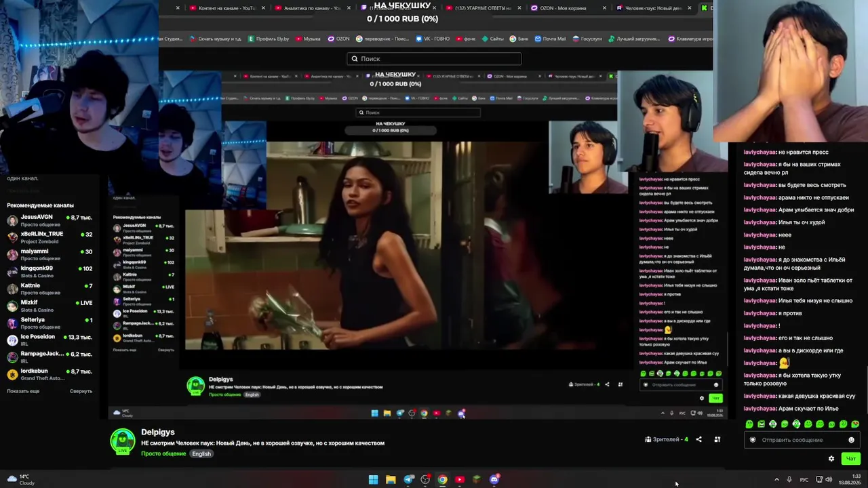Click the stream title about Человек паук: Новый День

click(x=262, y=443)
